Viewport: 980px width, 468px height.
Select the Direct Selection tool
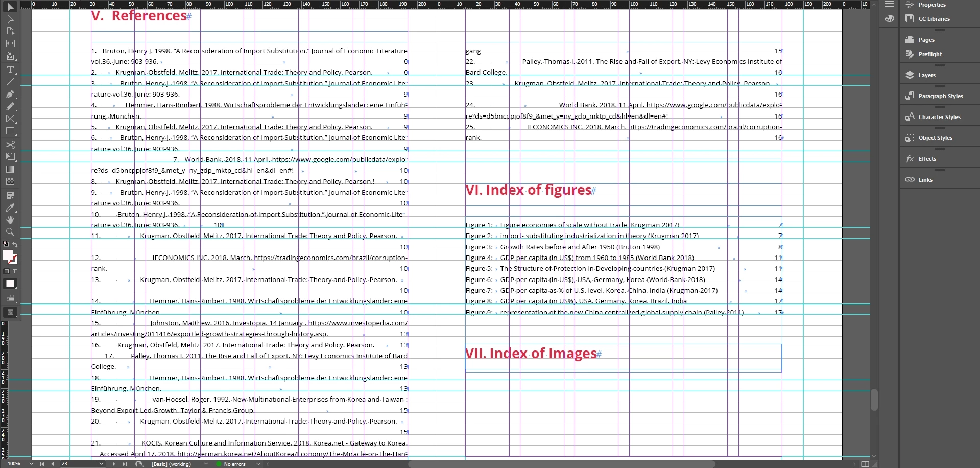10,19
